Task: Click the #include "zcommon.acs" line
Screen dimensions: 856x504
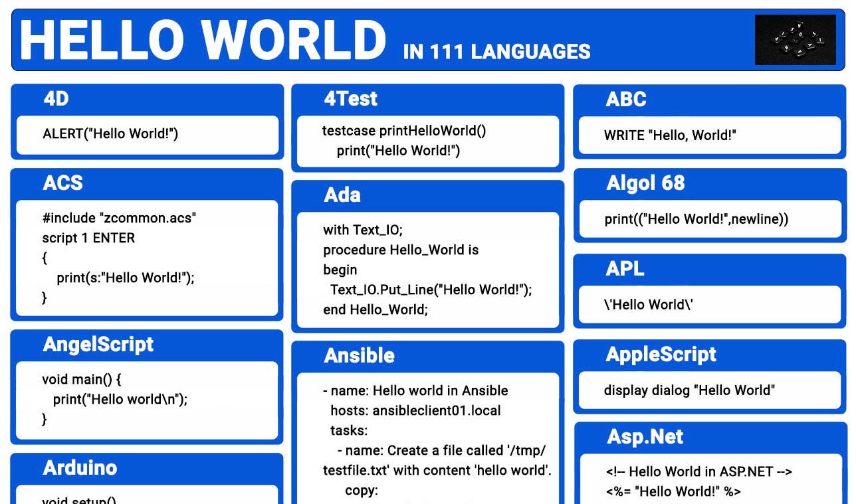Action: [x=120, y=218]
